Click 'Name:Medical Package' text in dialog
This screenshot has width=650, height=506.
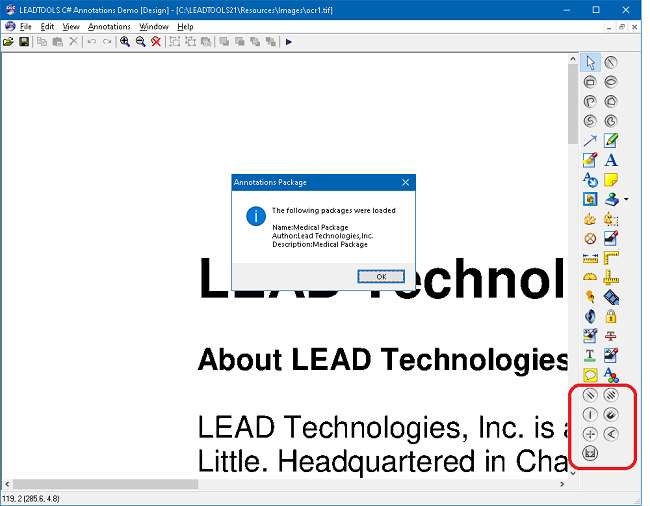pyautogui.click(x=310, y=228)
